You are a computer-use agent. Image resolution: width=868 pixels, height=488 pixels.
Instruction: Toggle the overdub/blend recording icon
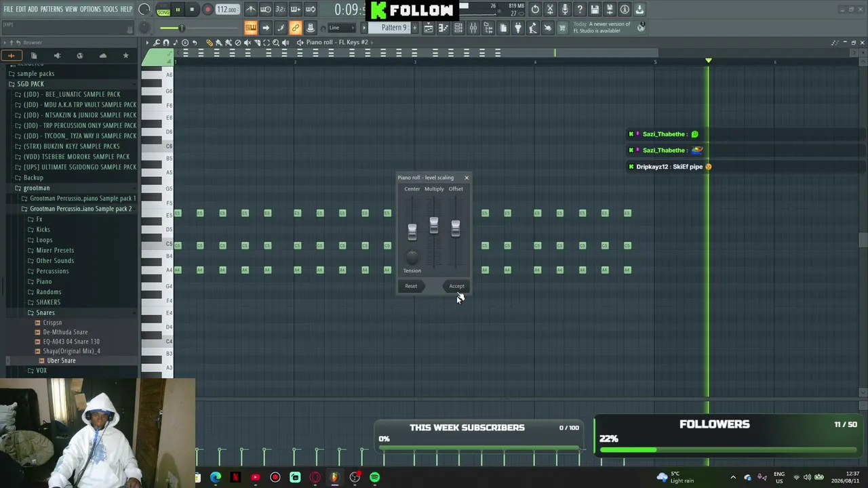(296, 9)
